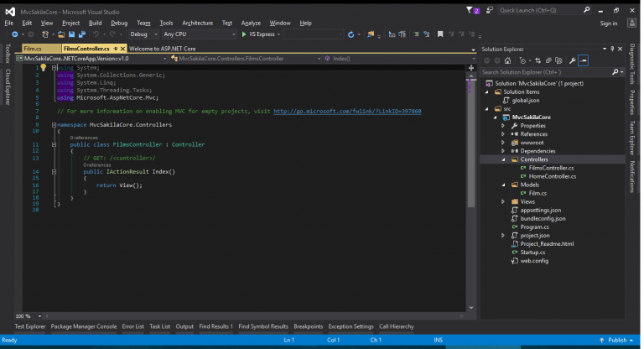This screenshot has width=644, height=349.
Task: Toggle pin on FilmsController.cs tab
Action: (x=116, y=49)
